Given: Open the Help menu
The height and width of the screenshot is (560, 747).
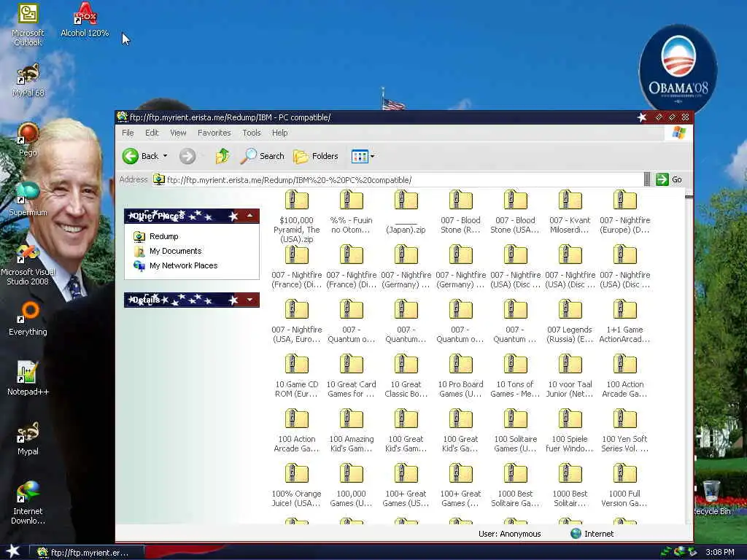Looking at the screenshot, I should (x=279, y=133).
